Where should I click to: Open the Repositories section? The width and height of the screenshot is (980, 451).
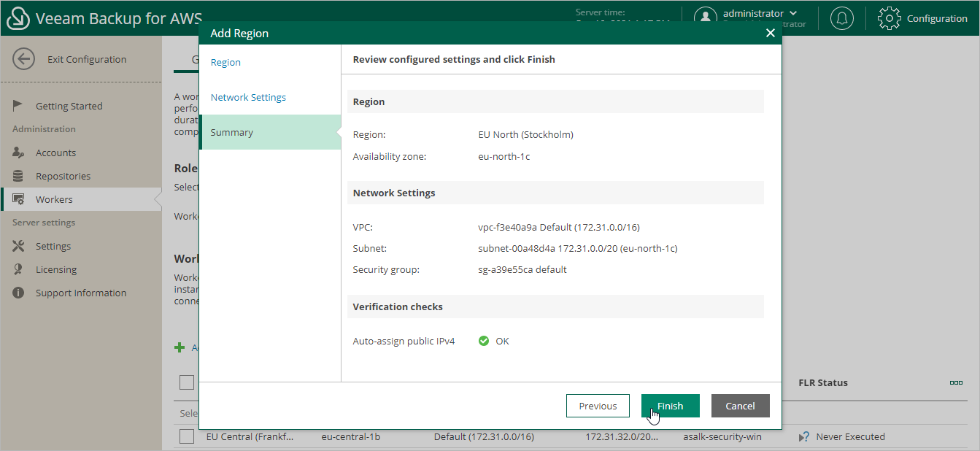coord(63,176)
